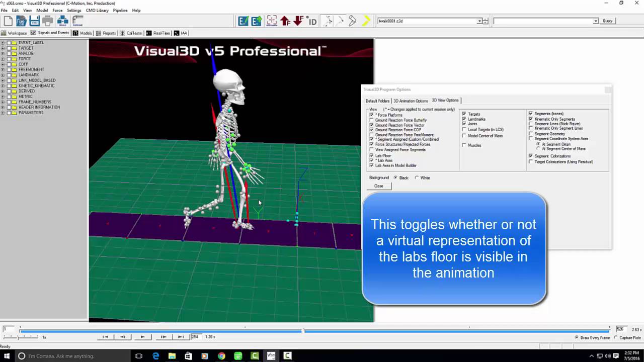Enable the Muscles checkbox
Viewport: 644px width, 362px height.
tap(464, 145)
